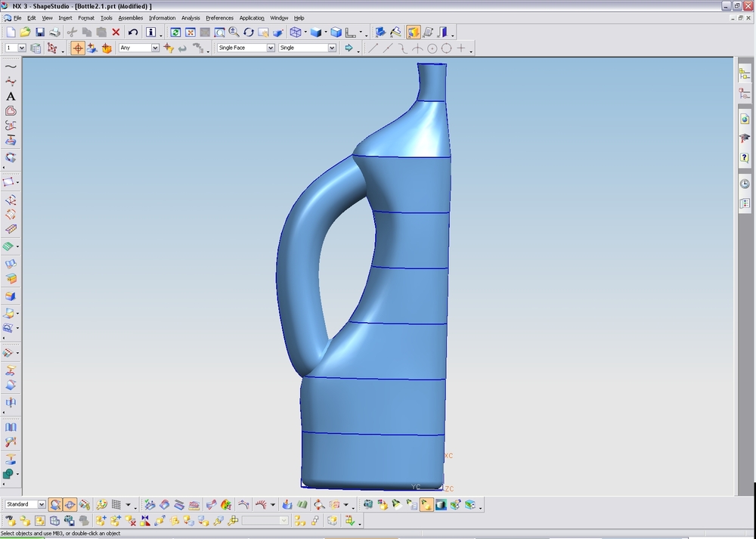Click the New file icon
The height and width of the screenshot is (539, 756).
pos(11,33)
